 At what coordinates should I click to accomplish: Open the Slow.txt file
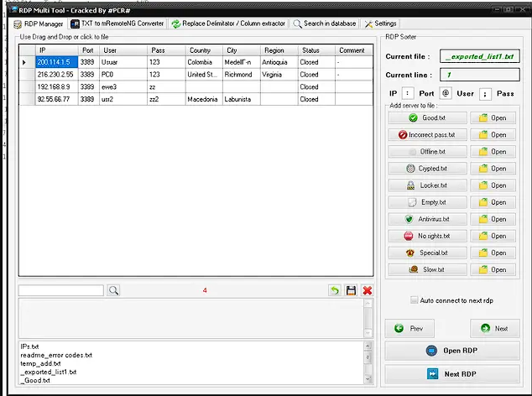point(493,270)
